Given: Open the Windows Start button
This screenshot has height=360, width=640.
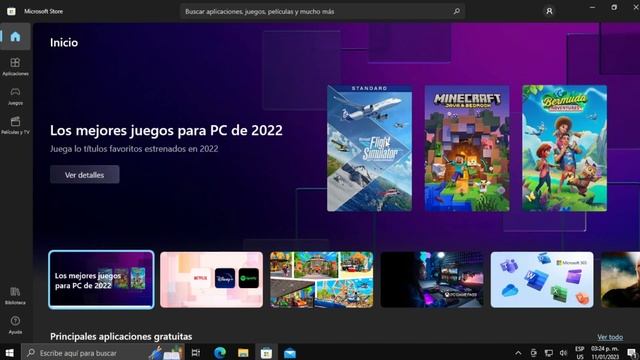Looking at the screenshot, I should [x=9, y=353].
